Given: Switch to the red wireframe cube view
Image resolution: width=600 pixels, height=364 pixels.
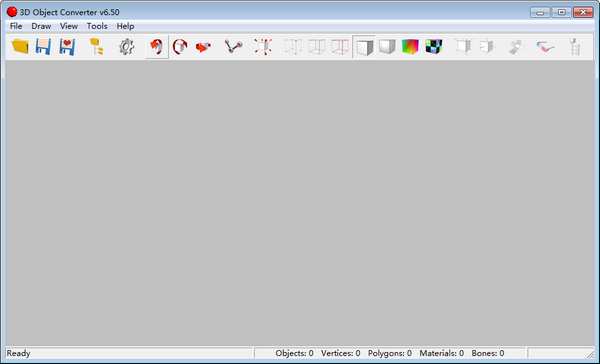Looking at the screenshot, I should coord(340,47).
